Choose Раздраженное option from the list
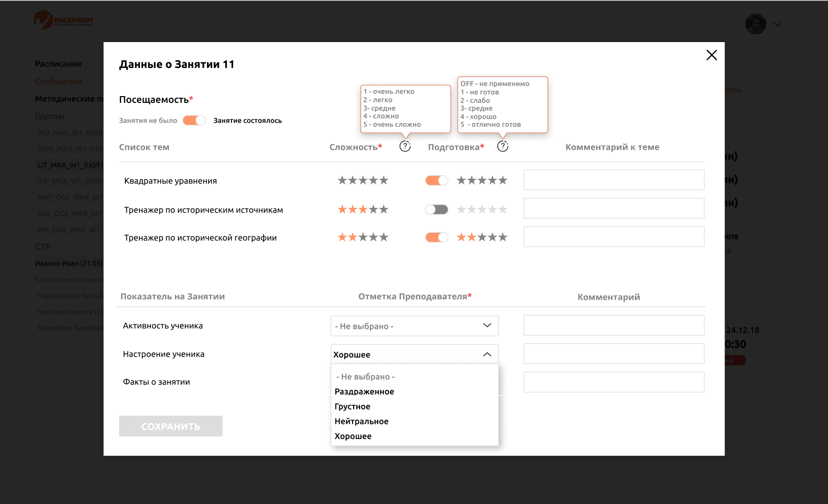Image resolution: width=828 pixels, height=504 pixels. (364, 392)
